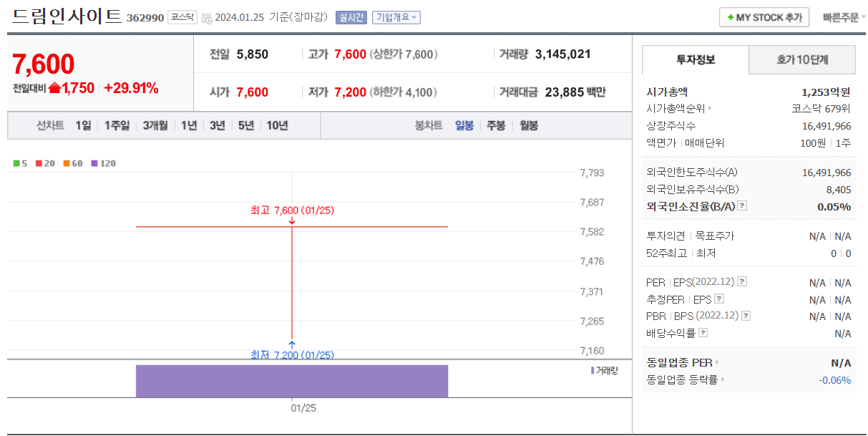Select the 10년 line chart period
The width and height of the screenshot is (868, 436).
(277, 125)
